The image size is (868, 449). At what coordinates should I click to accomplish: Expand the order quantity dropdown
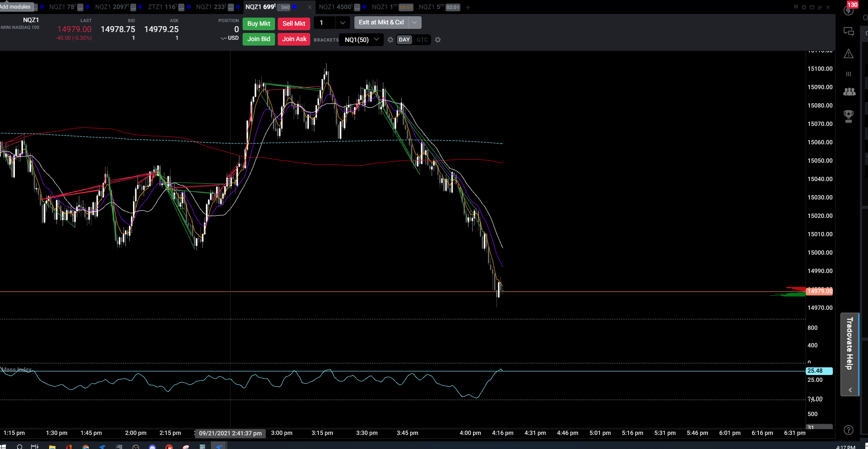click(343, 23)
